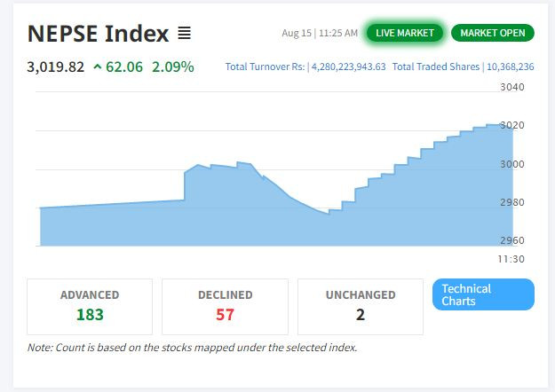Click the 62.06 point change value
Image resolution: width=555 pixels, height=392 pixels.
[124, 67]
